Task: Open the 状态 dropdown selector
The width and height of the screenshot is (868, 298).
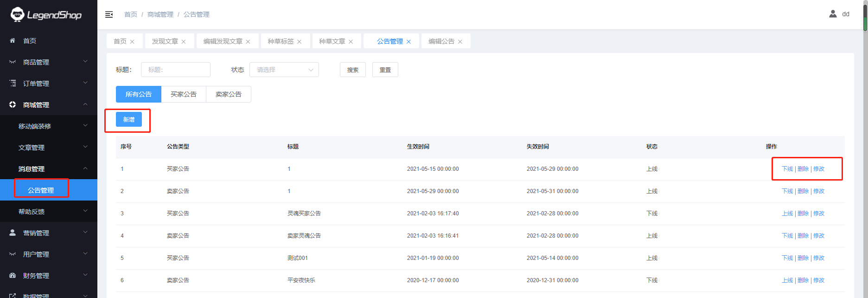Action: (284, 70)
